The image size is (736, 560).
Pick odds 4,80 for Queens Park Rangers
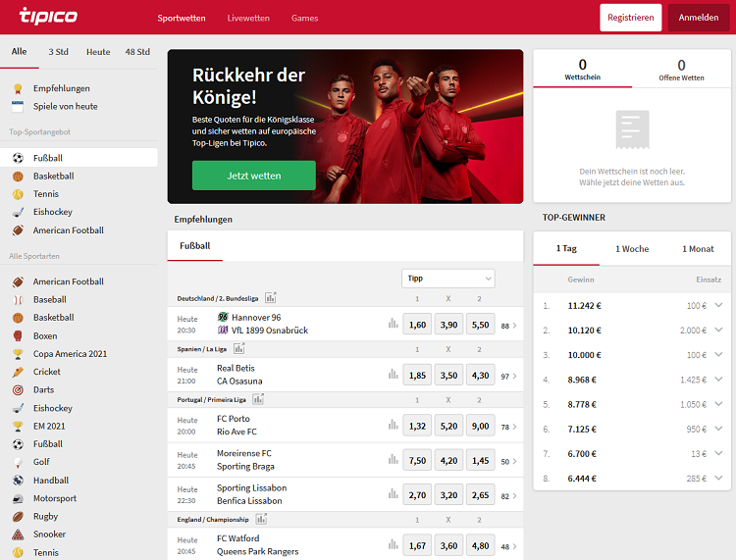(480, 546)
